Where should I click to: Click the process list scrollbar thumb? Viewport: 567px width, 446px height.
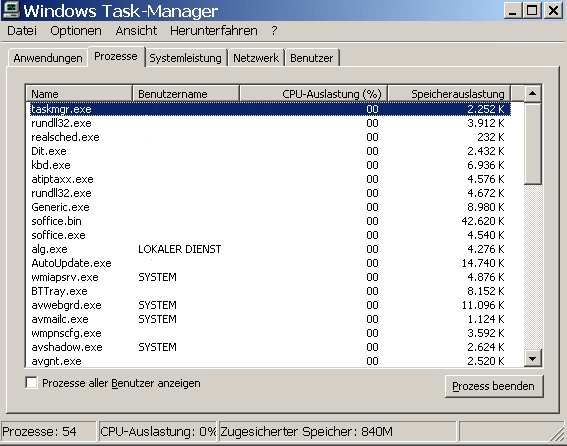pyautogui.click(x=532, y=144)
